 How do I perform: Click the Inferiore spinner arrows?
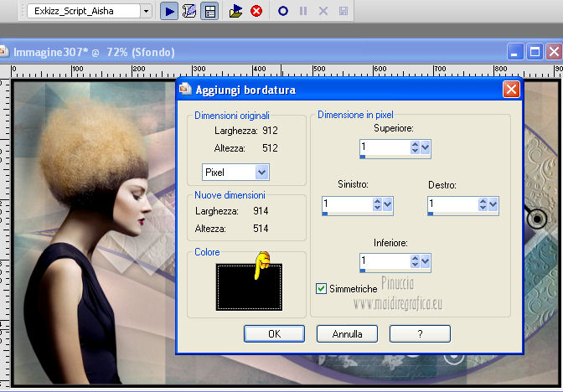click(415, 261)
